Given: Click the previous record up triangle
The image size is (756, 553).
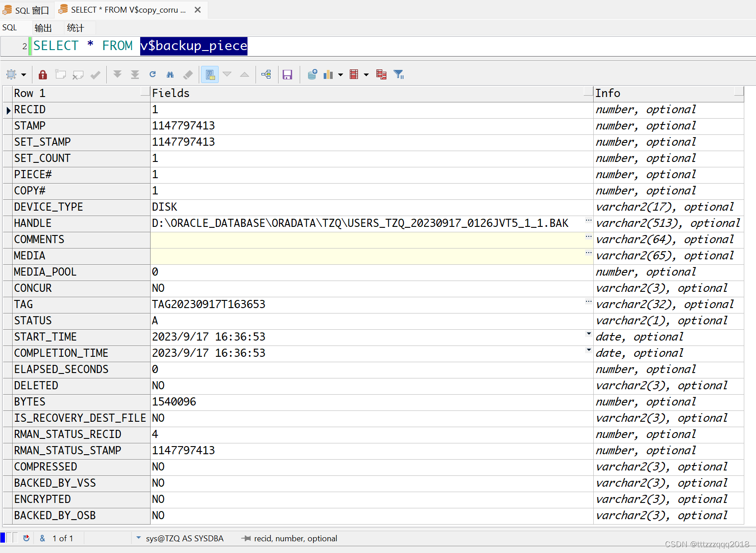Looking at the screenshot, I should click(x=244, y=74).
